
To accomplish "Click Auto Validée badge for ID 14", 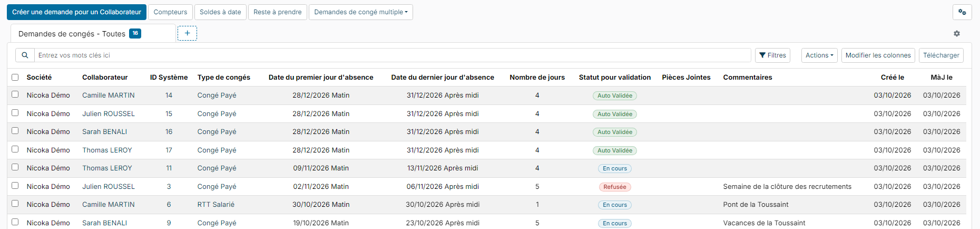I will tap(615, 96).
